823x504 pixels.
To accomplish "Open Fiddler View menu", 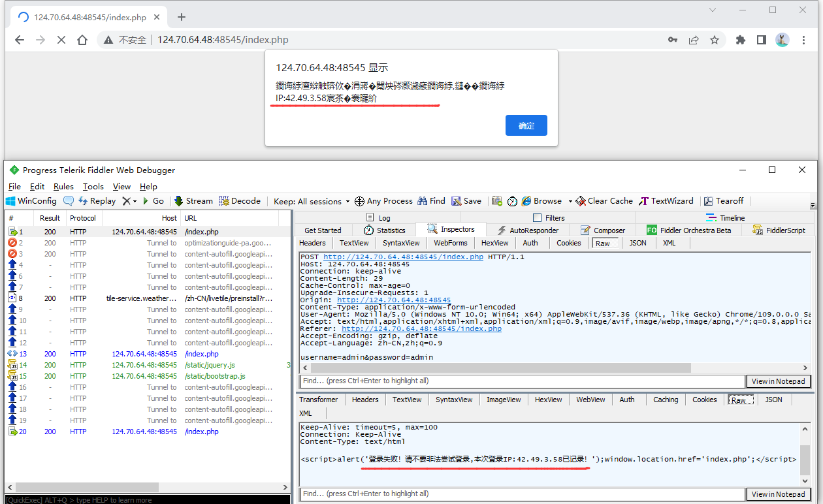I will click(121, 187).
